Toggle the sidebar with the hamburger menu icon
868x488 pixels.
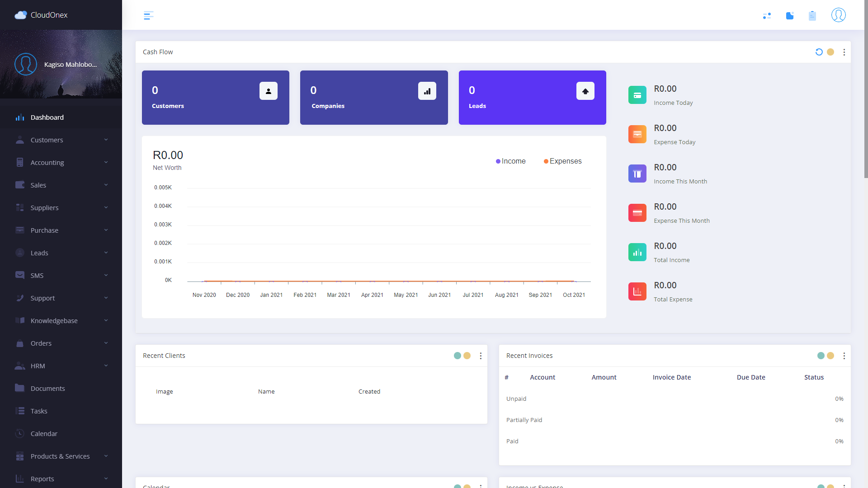148,15
